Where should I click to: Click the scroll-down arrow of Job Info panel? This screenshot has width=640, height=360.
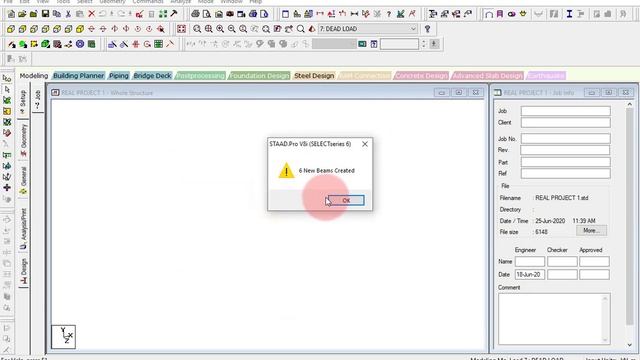click(x=629, y=345)
